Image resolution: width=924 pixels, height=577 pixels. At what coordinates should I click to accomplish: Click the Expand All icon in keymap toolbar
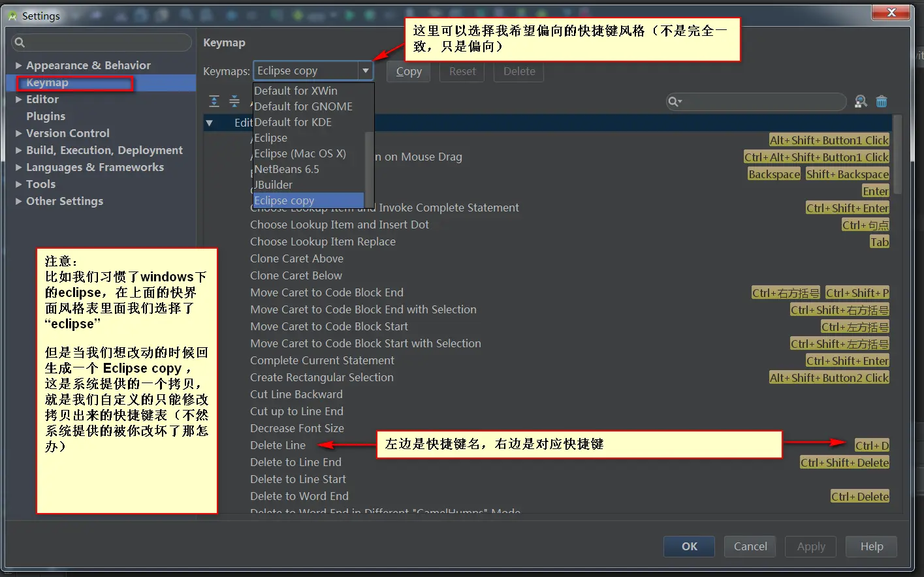point(214,101)
